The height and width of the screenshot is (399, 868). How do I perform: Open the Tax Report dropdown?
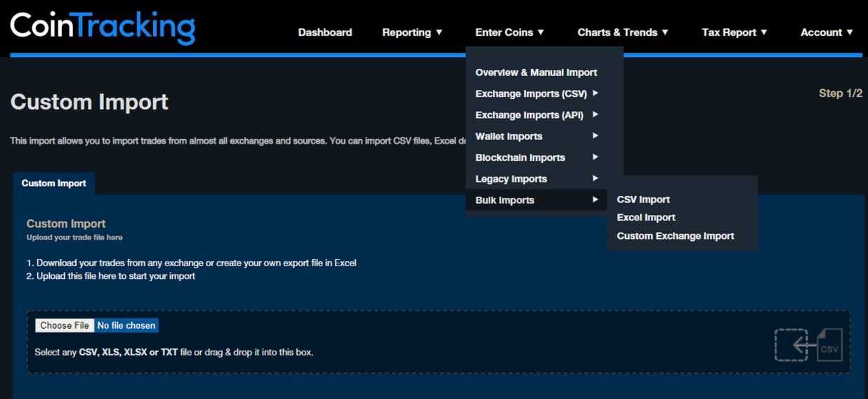click(x=735, y=32)
